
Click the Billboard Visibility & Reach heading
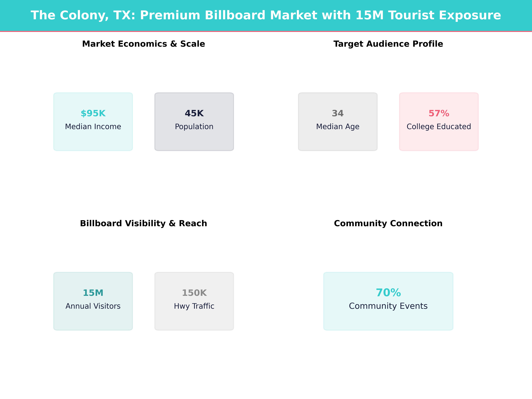(x=144, y=223)
